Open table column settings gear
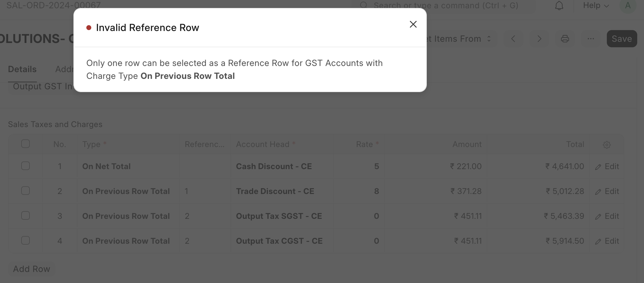 (x=607, y=145)
